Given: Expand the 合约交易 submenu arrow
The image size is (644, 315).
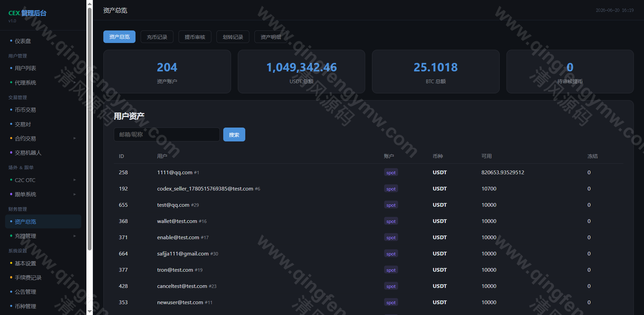Looking at the screenshot, I should tap(75, 138).
